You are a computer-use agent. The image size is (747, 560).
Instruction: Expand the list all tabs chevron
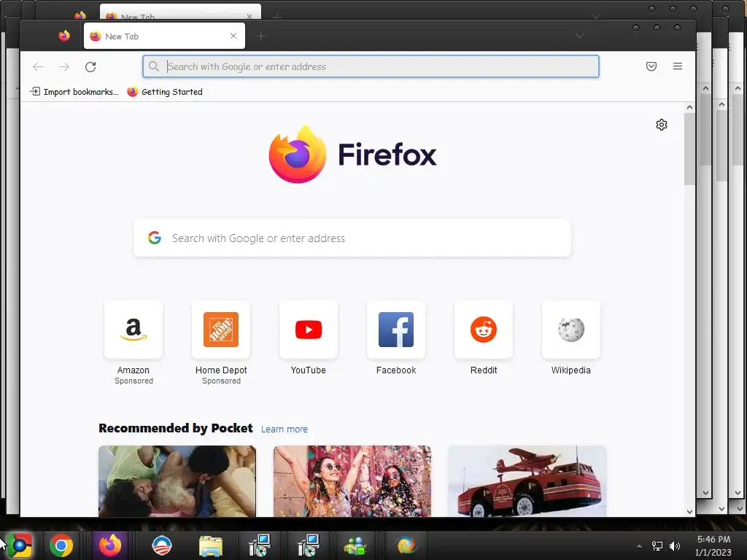click(579, 36)
